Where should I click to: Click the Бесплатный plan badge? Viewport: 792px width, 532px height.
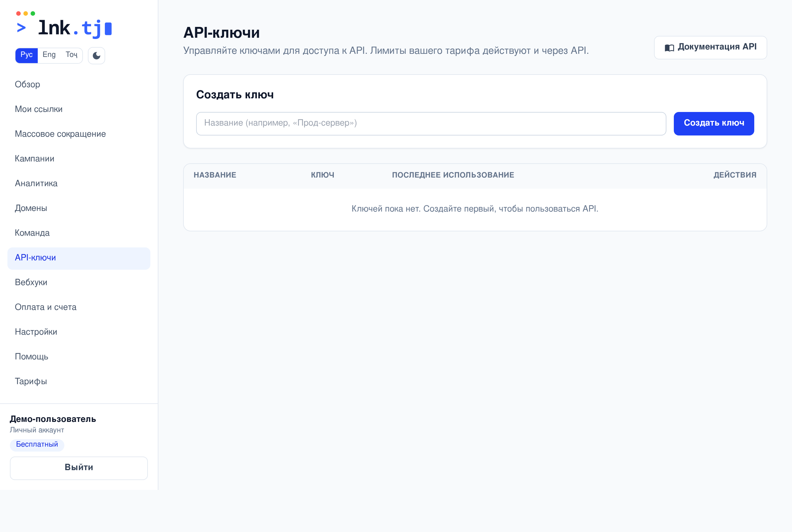tap(37, 444)
